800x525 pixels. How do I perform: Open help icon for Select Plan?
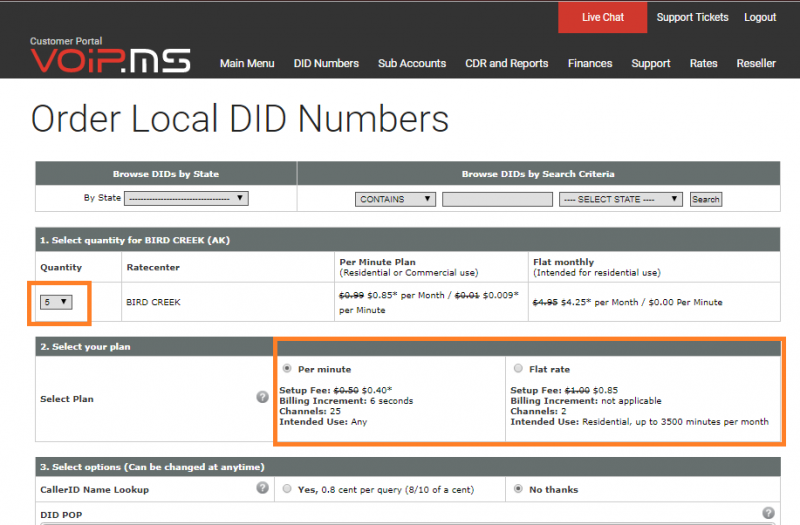coord(262,397)
